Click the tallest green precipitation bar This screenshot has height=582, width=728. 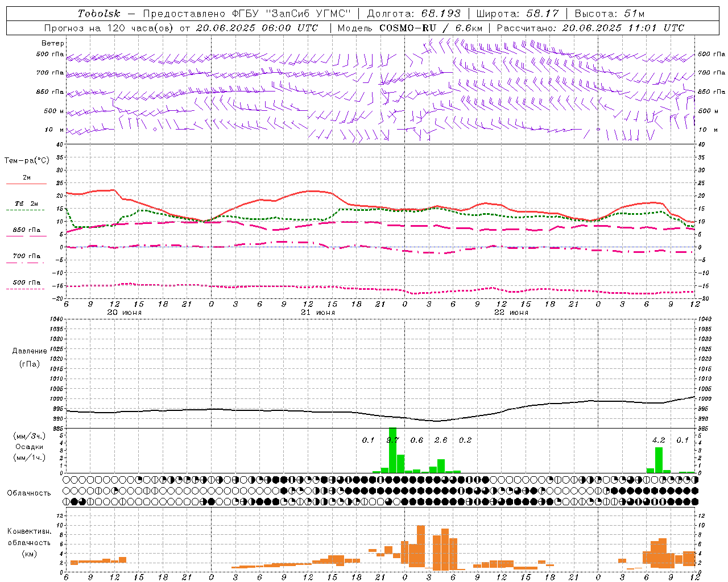tap(392, 450)
